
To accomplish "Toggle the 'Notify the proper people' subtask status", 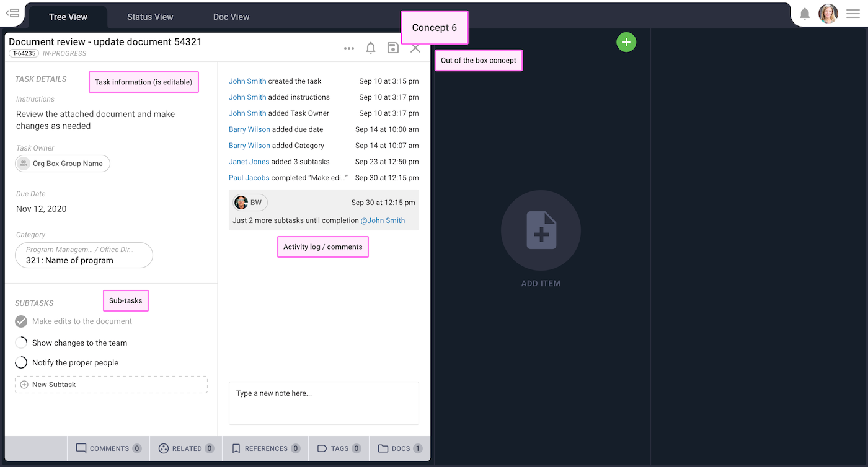I will click(x=21, y=363).
